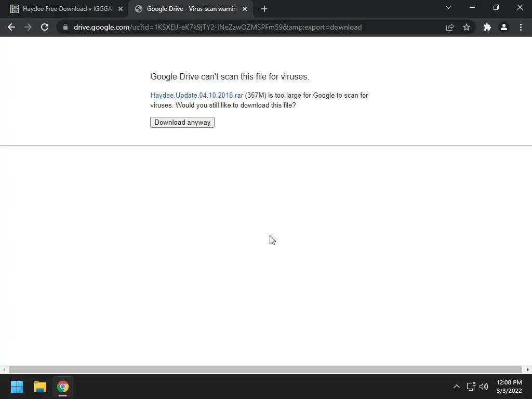Click the Chrome taskbar icon

(x=63, y=387)
